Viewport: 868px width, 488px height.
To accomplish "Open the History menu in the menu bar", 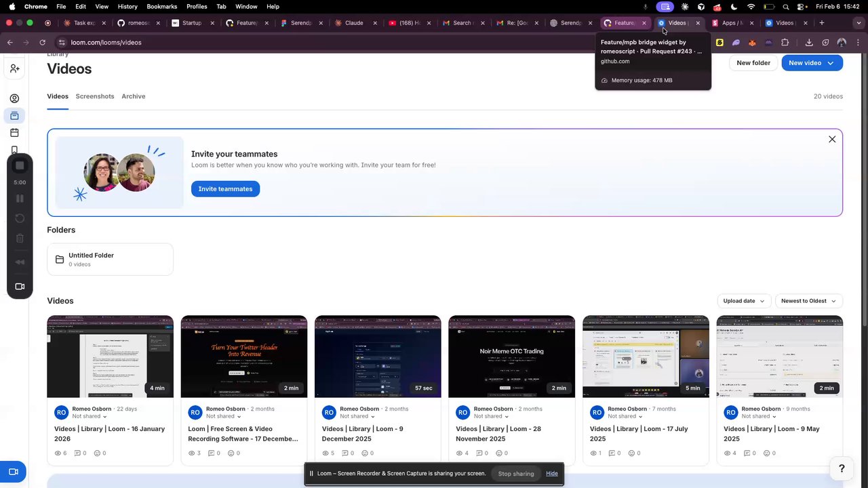I will pyautogui.click(x=127, y=6).
